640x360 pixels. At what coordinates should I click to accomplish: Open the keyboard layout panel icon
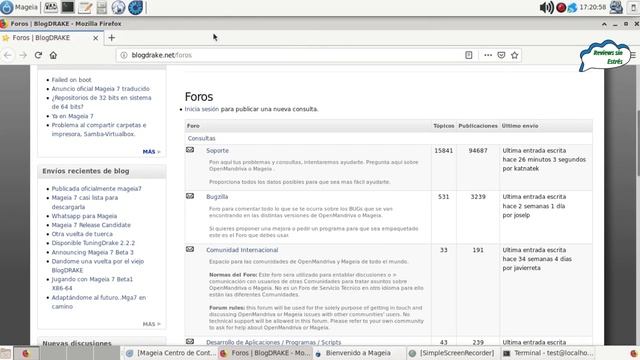(x=51, y=7)
